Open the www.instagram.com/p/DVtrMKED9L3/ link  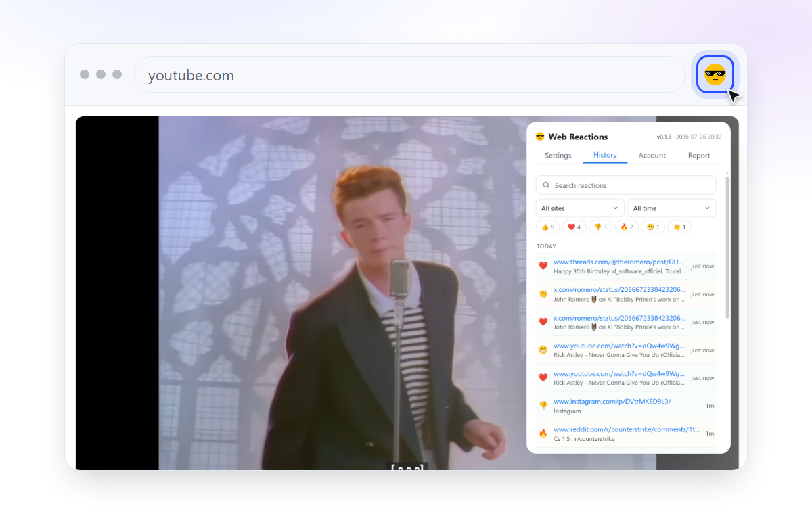(612, 401)
